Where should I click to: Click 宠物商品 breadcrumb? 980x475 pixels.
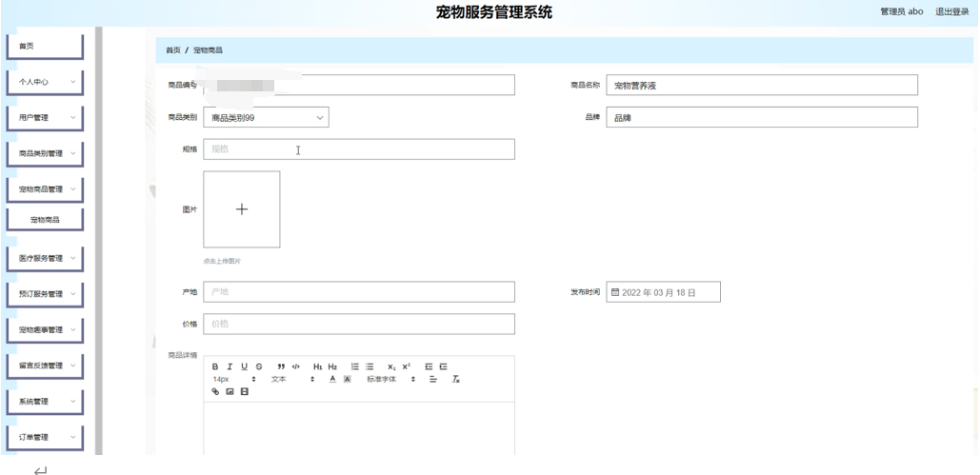pyautogui.click(x=208, y=50)
